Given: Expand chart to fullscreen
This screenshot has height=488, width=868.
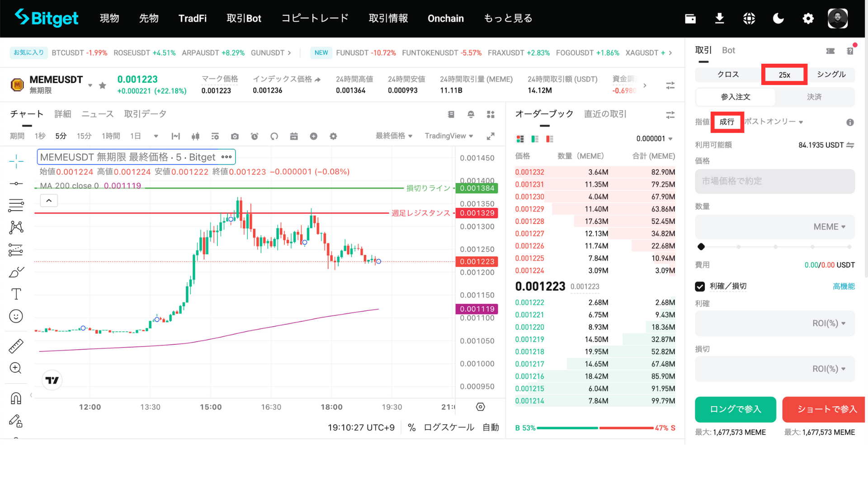Looking at the screenshot, I should click(491, 136).
